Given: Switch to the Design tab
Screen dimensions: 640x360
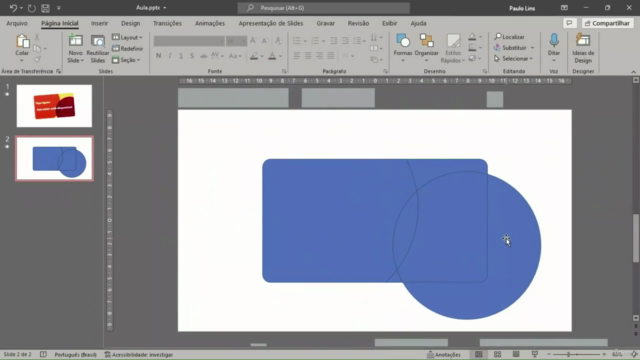Looking at the screenshot, I should tap(131, 23).
